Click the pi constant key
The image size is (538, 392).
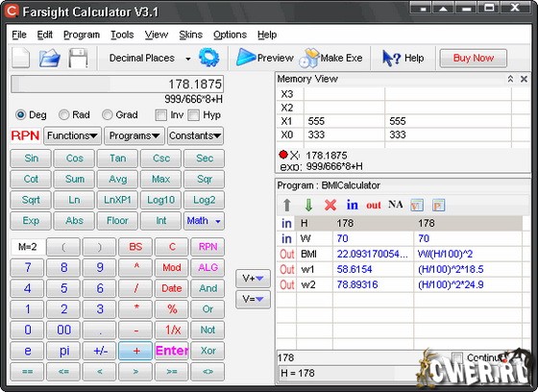click(x=63, y=351)
